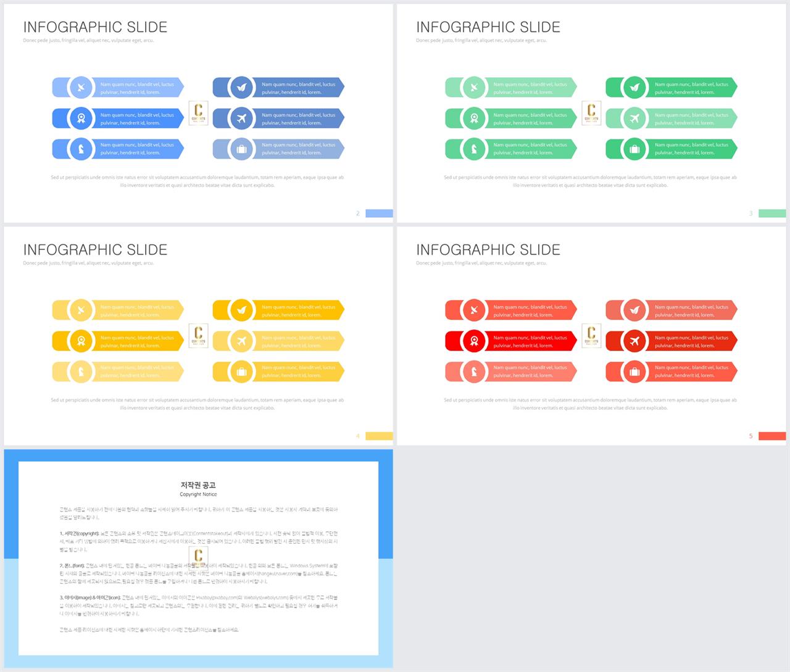Select the suitcase icon on the yellow slide
Screen dimensions: 790x672
click(x=241, y=371)
